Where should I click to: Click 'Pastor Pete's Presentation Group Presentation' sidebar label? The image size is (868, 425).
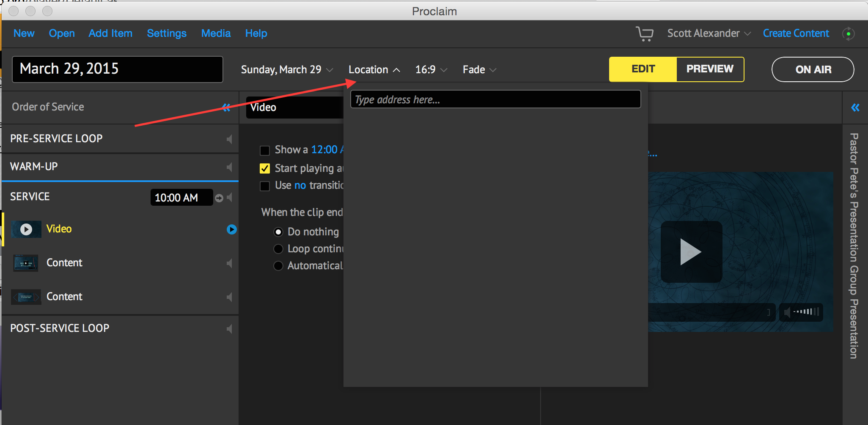point(854,246)
